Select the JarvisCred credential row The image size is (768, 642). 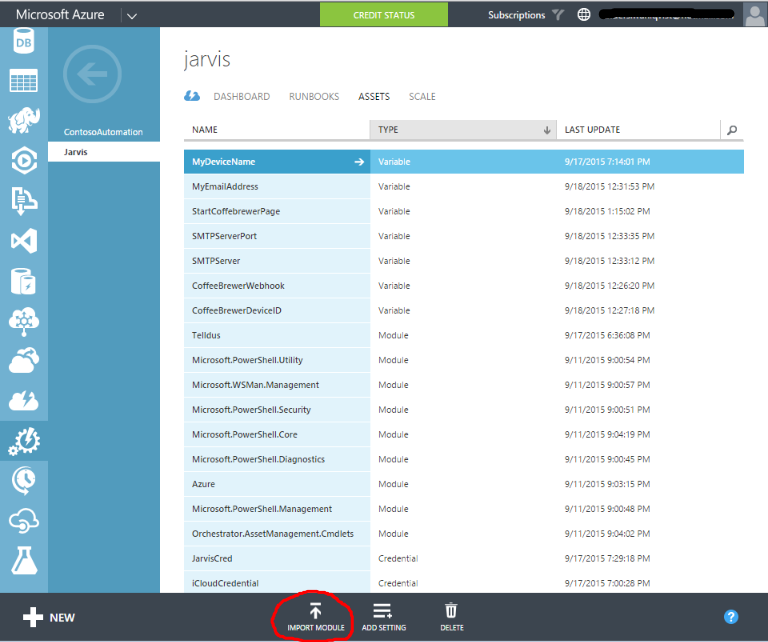[x=464, y=558]
